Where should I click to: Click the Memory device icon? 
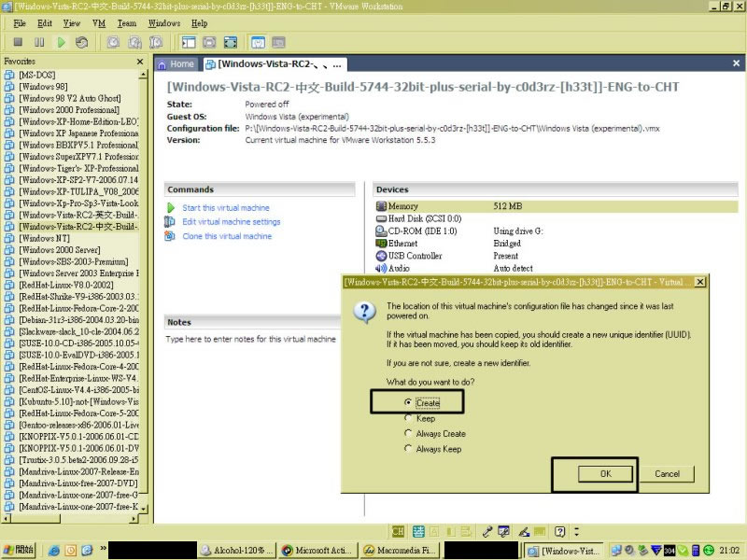tap(381, 206)
